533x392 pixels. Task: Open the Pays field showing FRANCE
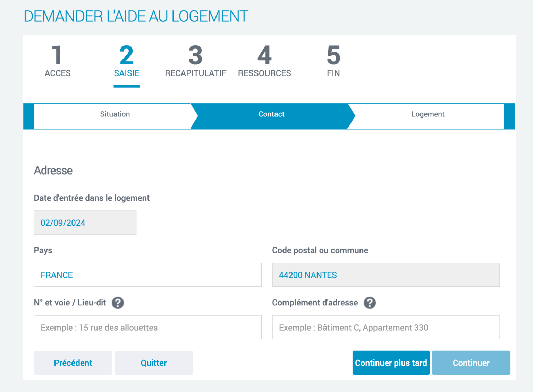pyautogui.click(x=147, y=275)
